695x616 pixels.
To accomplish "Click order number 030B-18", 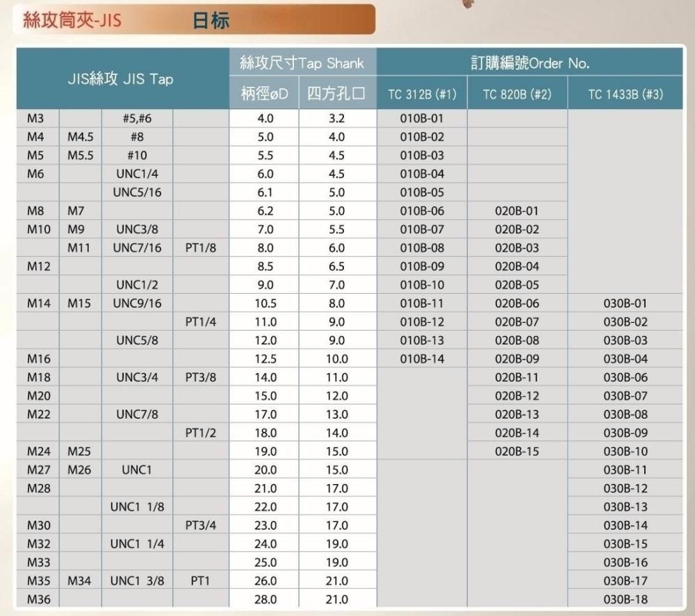I will [x=625, y=599].
